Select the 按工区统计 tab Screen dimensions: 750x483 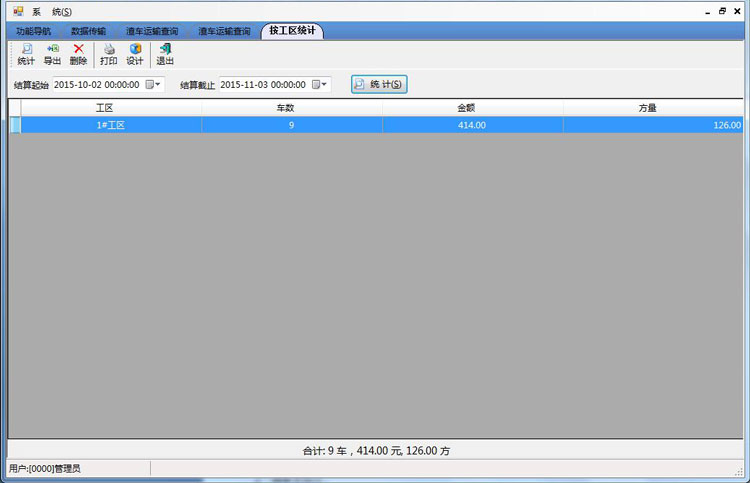[x=291, y=31]
